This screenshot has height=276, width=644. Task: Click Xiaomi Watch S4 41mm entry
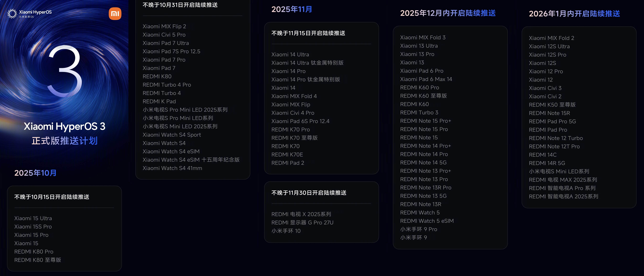[x=172, y=168]
